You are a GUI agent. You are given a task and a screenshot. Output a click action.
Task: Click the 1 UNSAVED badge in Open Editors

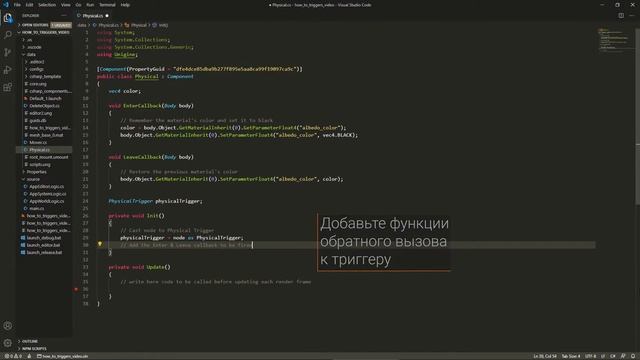point(61,25)
